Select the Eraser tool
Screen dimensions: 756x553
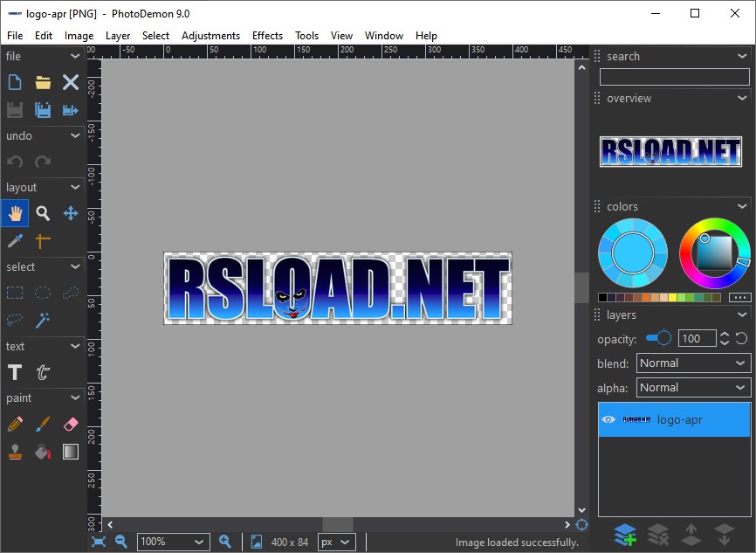pyautogui.click(x=71, y=425)
